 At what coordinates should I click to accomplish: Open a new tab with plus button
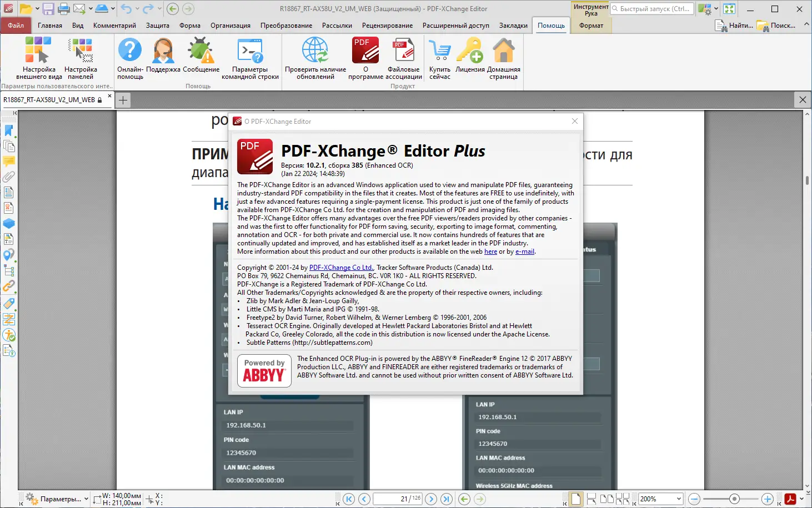pos(123,100)
